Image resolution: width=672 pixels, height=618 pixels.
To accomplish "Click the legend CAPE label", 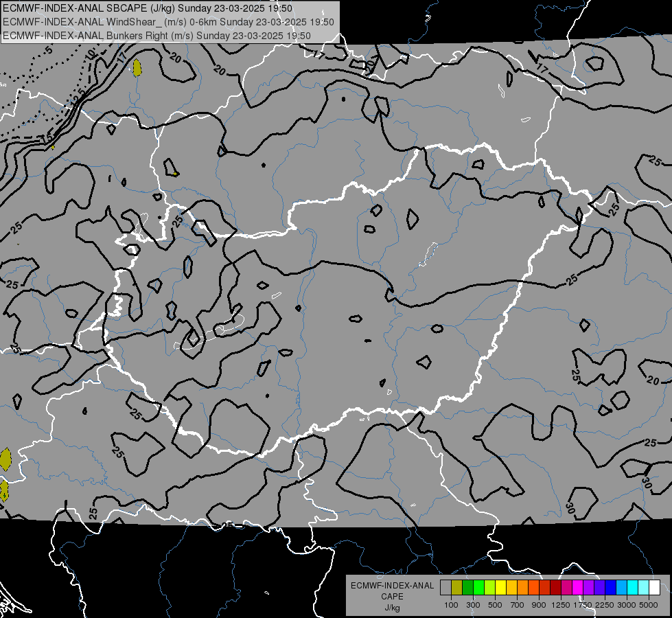I will [392, 597].
